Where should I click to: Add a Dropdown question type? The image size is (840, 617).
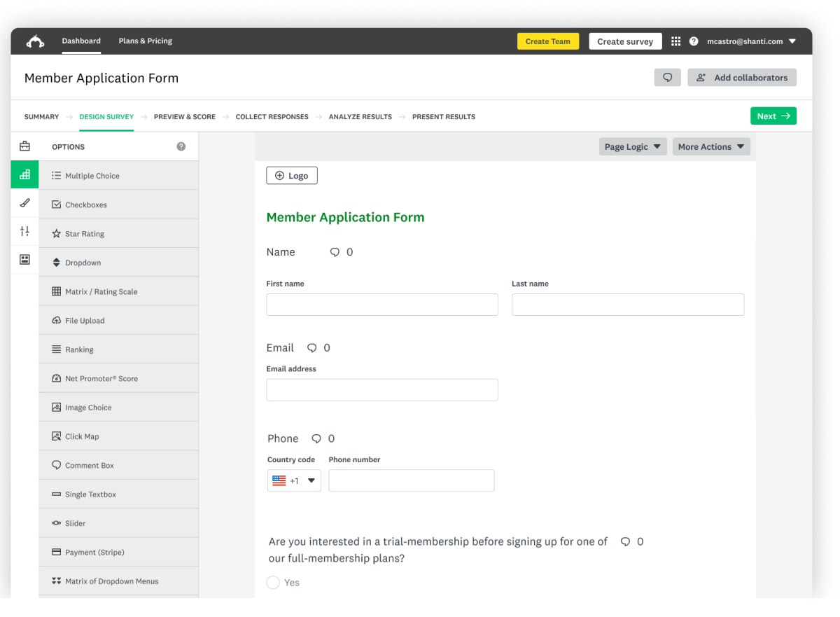pyautogui.click(x=118, y=263)
